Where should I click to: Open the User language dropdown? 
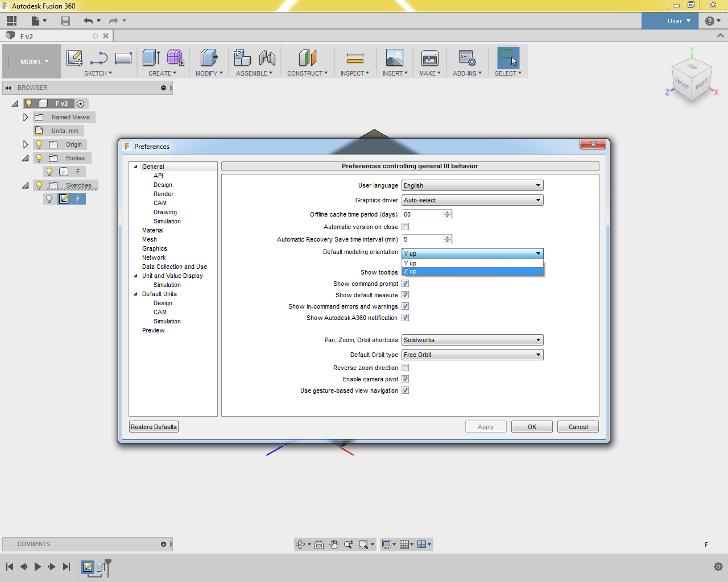472,185
